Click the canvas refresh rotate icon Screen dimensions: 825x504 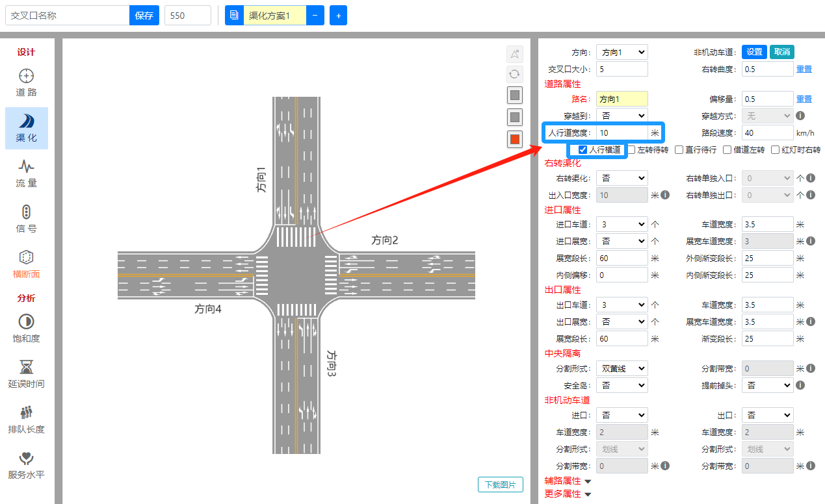coord(515,74)
